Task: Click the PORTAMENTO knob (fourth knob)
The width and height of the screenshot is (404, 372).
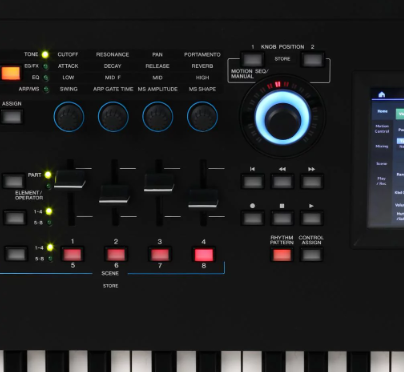Action: (202, 117)
